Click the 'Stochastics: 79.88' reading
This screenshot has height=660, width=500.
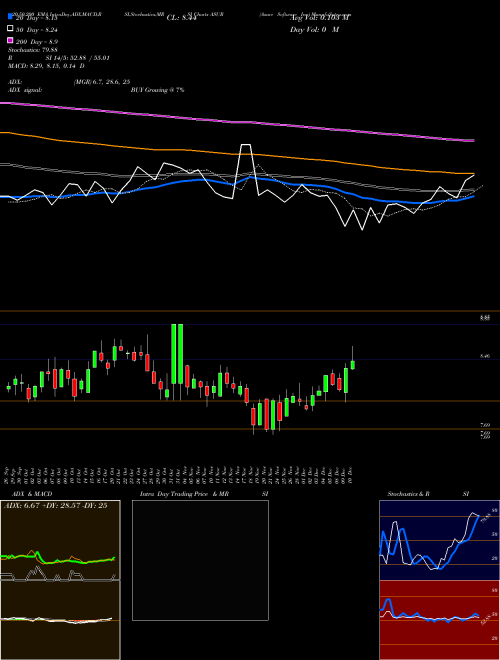[33, 50]
